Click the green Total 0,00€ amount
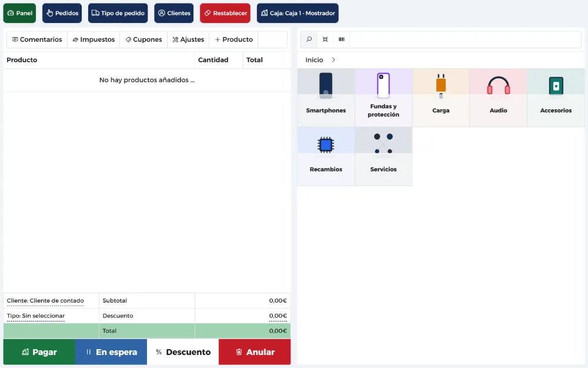This screenshot has height=368, width=588. [278, 331]
